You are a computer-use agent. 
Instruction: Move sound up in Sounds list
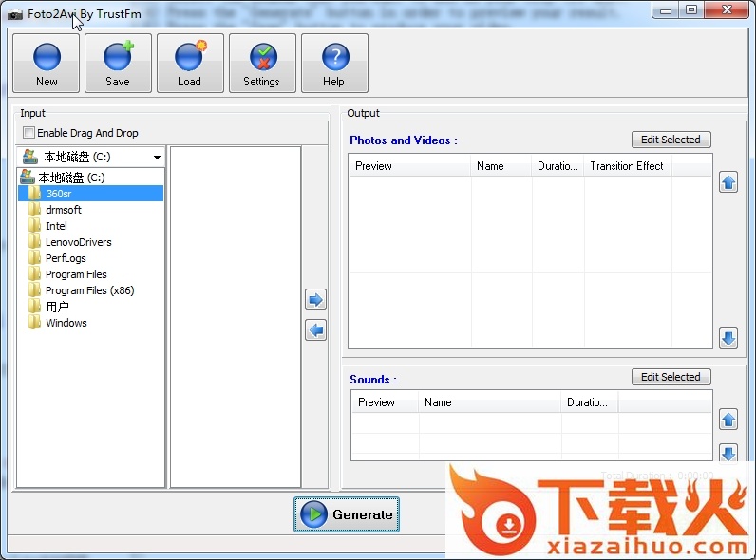pyautogui.click(x=728, y=420)
